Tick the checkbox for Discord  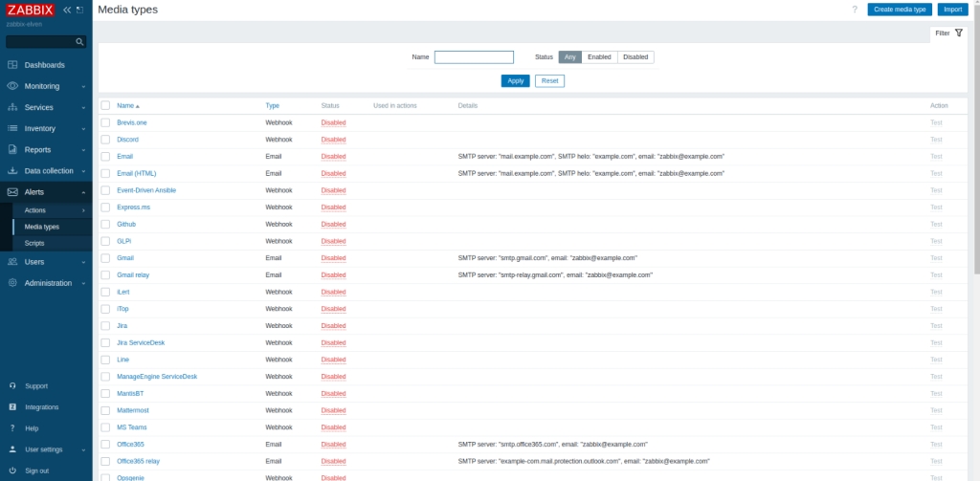(105, 140)
